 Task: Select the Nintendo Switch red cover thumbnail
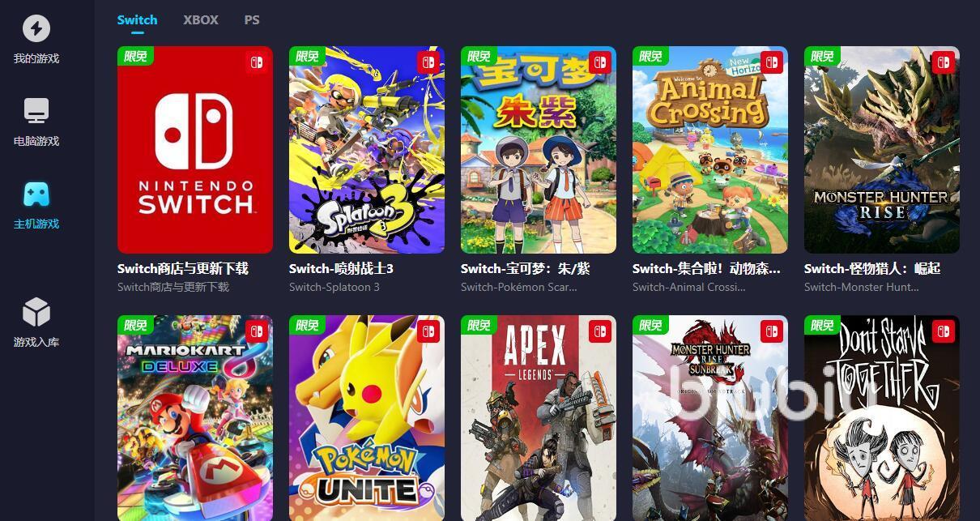click(195, 150)
